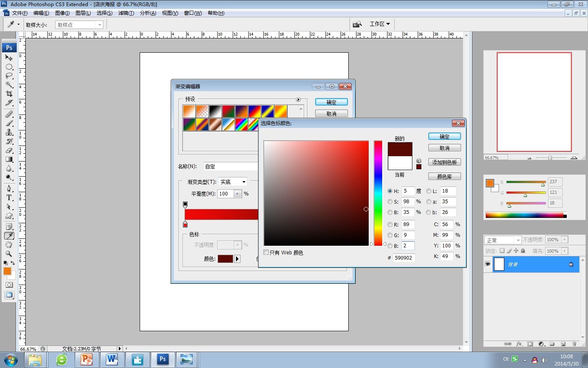588x368 pixels.
Task: Select the G green radio button
Action: (390, 235)
